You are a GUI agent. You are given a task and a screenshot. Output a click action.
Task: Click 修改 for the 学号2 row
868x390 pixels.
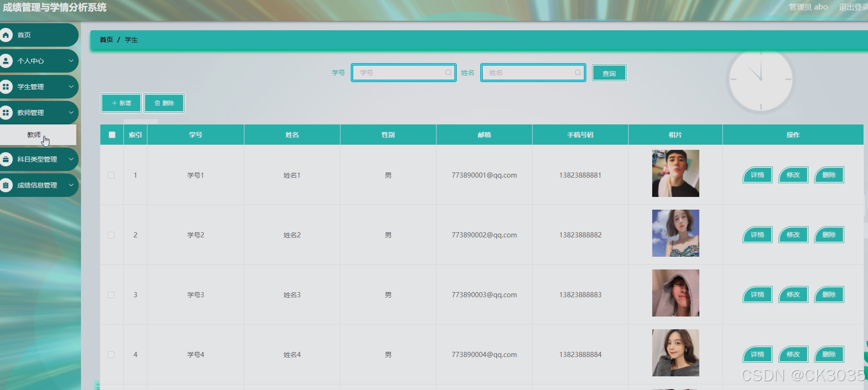(793, 235)
